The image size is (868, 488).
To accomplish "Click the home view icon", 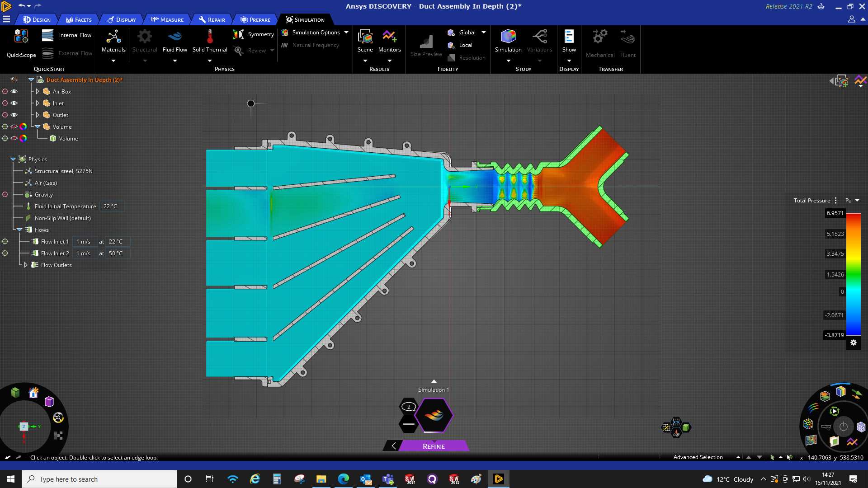I will click(x=33, y=393).
